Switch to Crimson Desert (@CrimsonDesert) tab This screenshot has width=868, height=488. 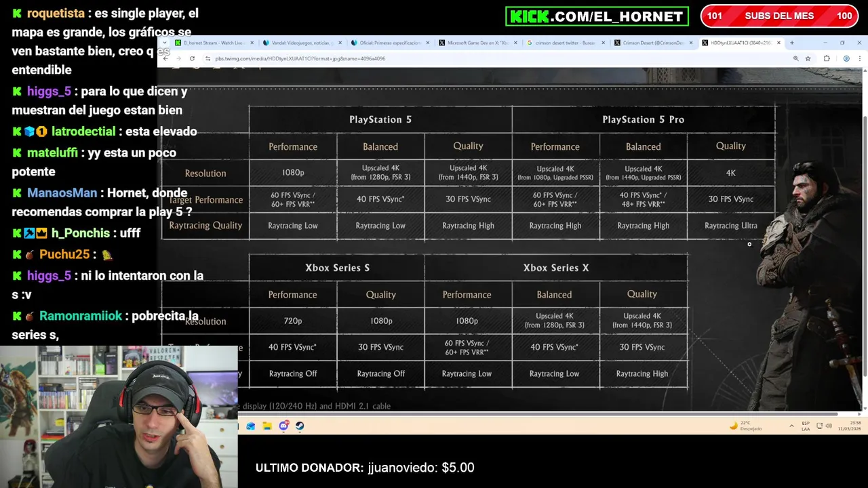[x=653, y=43]
